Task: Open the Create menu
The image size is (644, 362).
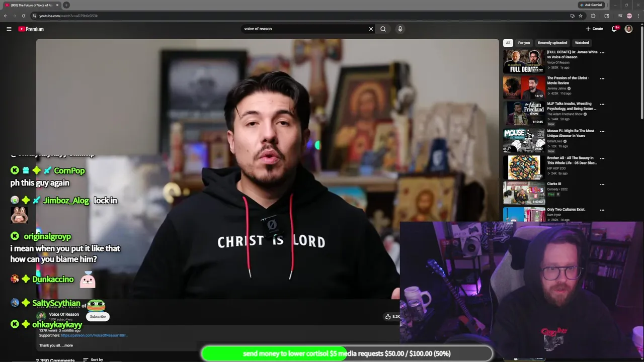Action: coord(594,29)
